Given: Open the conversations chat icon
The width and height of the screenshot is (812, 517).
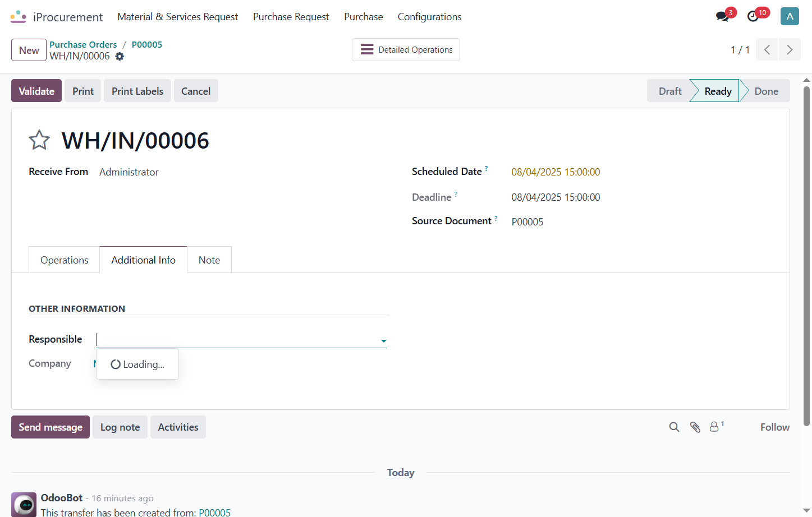Looking at the screenshot, I should click(x=722, y=17).
